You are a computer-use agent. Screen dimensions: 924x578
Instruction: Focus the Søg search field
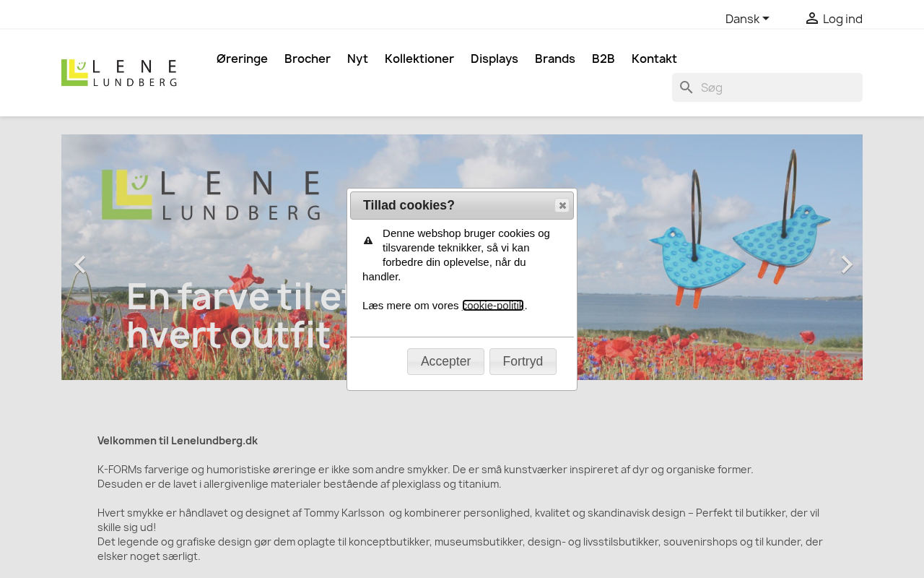[767, 87]
